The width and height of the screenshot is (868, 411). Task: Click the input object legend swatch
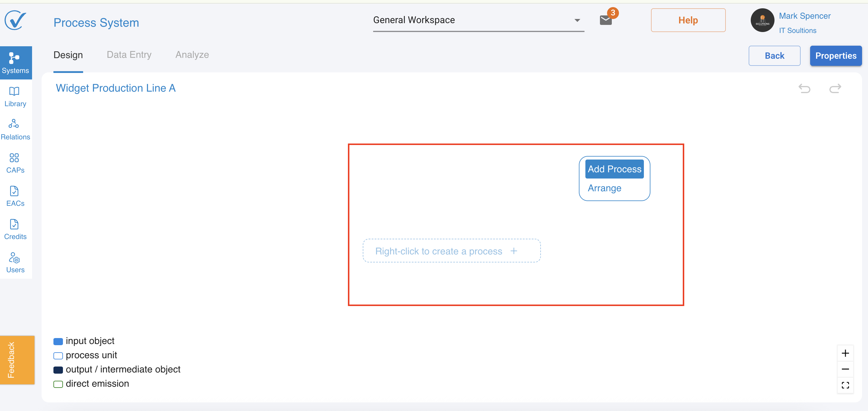(x=58, y=341)
